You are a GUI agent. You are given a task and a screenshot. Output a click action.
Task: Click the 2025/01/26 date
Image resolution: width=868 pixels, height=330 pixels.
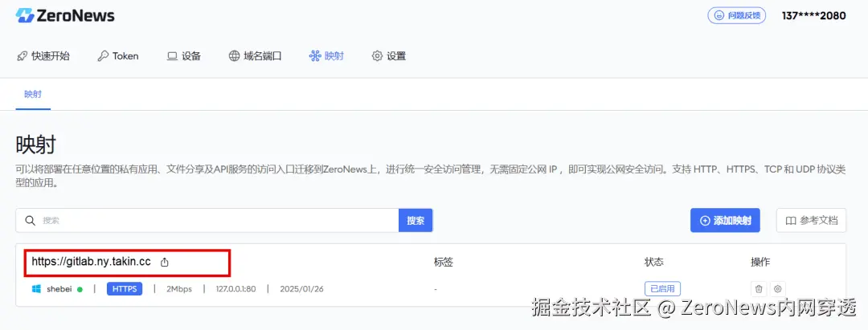301,288
